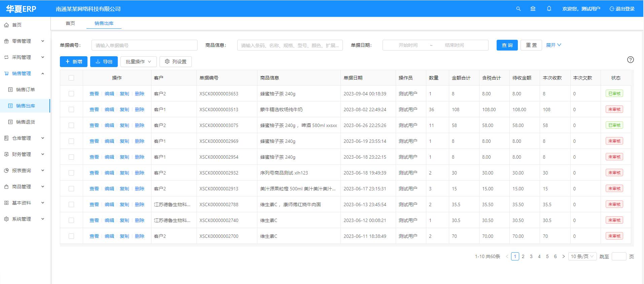Click the 单据编号 input field
644x284 pixels.
[144, 45]
